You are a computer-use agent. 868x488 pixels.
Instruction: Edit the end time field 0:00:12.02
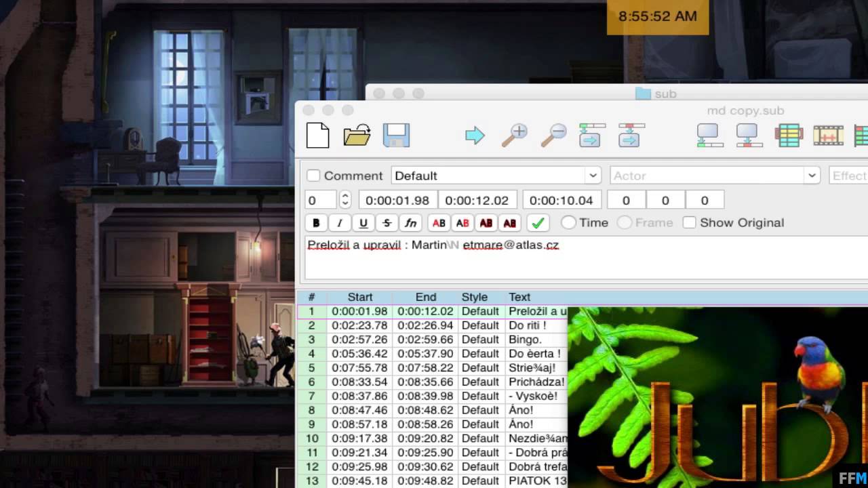(477, 200)
